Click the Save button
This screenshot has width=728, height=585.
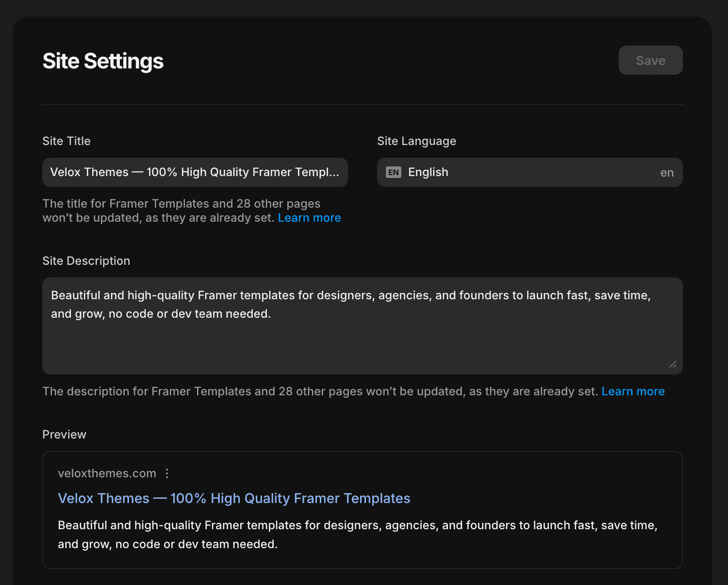[650, 60]
